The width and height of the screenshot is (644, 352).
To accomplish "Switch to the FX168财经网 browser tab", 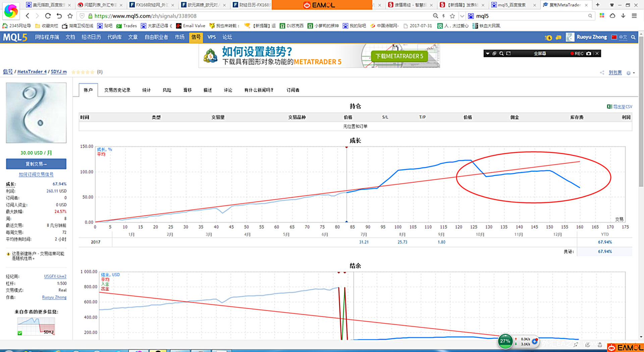I will pyautogui.click(x=153, y=5).
